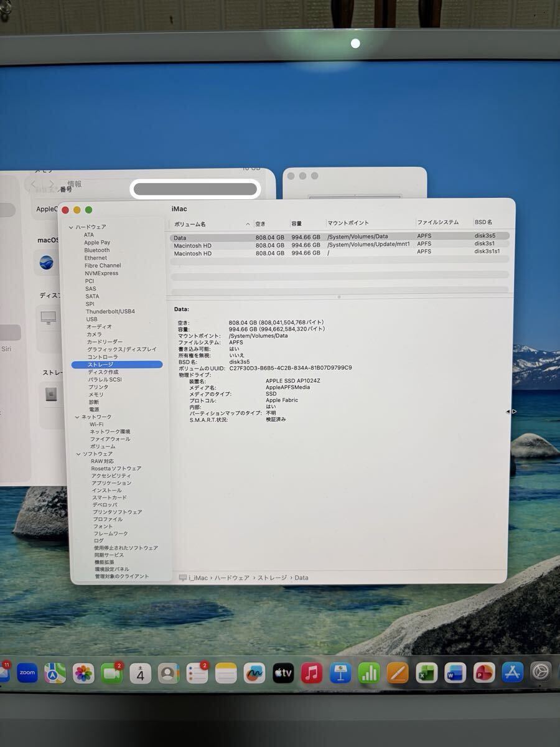Select Thunderbolt/USB4 in the sidebar
The image size is (560, 747).
click(x=110, y=311)
